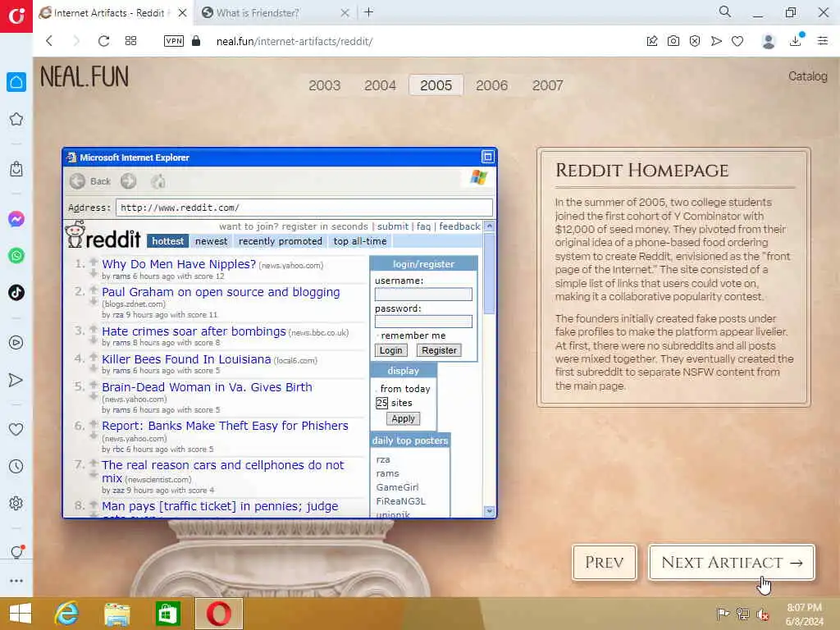840x630 pixels.
Task: Select top all-time tab
Action: point(360,241)
